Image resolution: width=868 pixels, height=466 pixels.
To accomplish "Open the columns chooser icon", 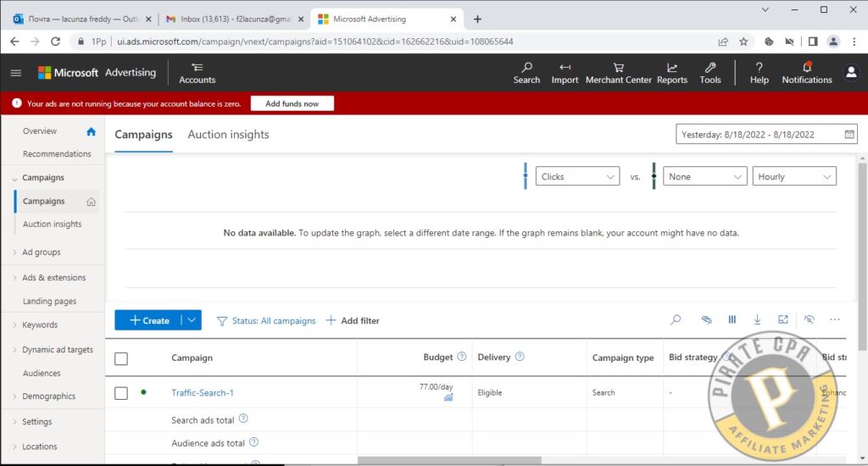I will pyautogui.click(x=732, y=320).
